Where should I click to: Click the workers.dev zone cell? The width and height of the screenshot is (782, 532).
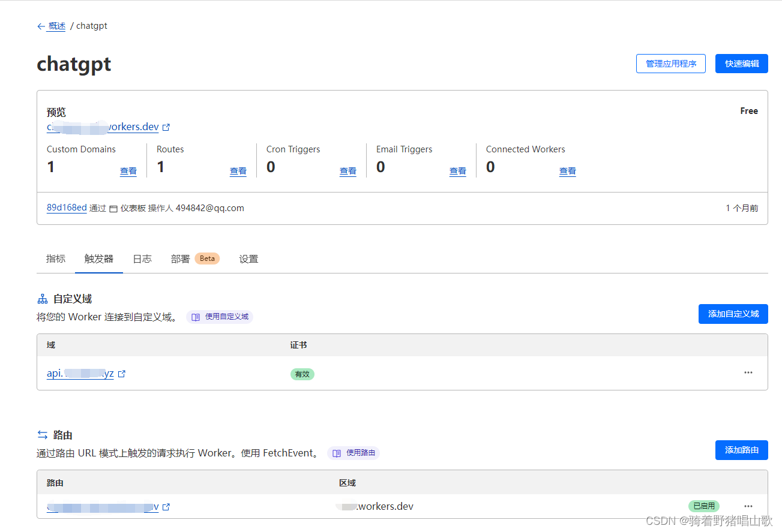point(375,506)
